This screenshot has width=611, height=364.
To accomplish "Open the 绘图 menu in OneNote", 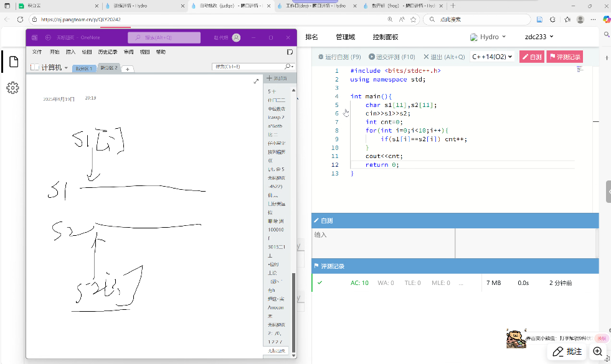I will click(87, 52).
